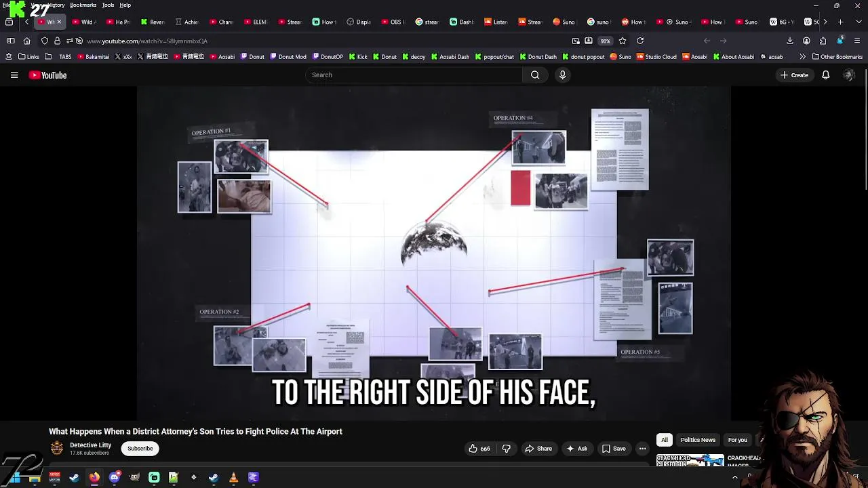The height and width of the screenshot is (488, 868).
Task: Open the Firefox application hamburger menu
Action: click(857, 41)
